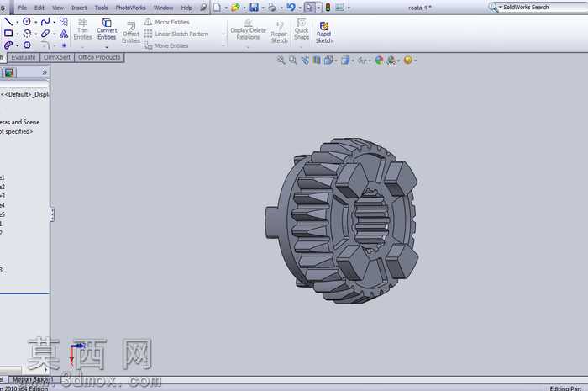This screenshot has height=391, width=588.
Task: Open the Help menu
Action: click(186, 8)
